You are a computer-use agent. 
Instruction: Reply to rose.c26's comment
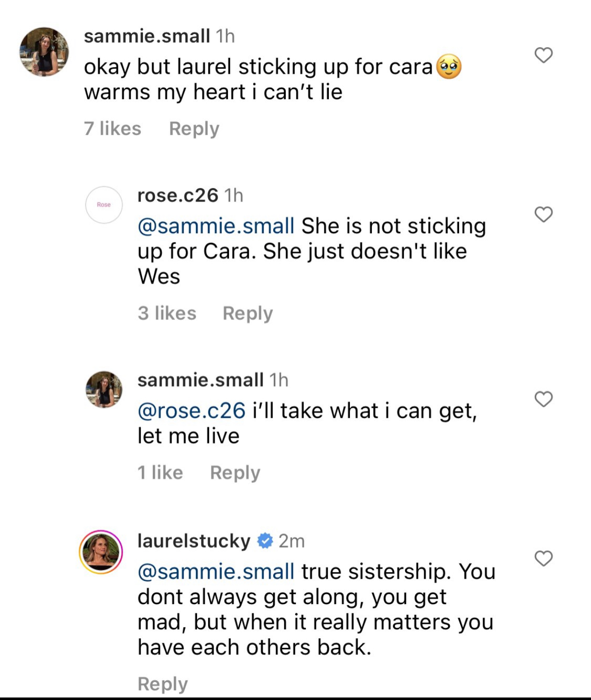coord(248,313)
